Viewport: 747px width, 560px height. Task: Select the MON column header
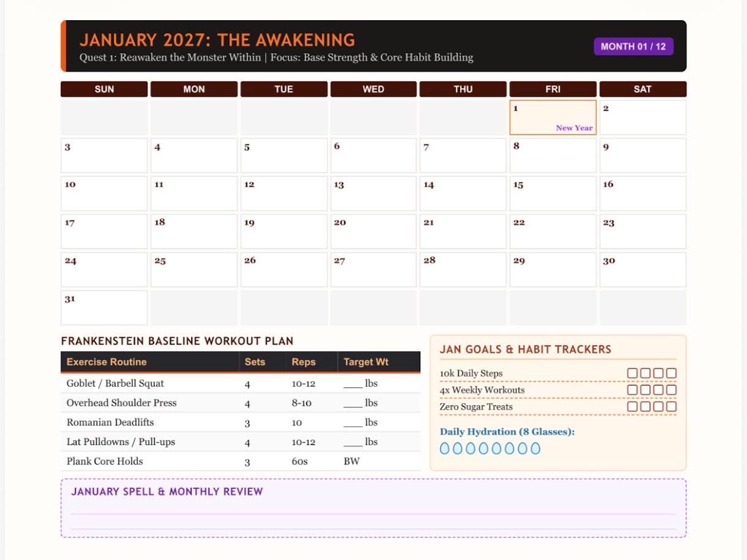[194, 89]
